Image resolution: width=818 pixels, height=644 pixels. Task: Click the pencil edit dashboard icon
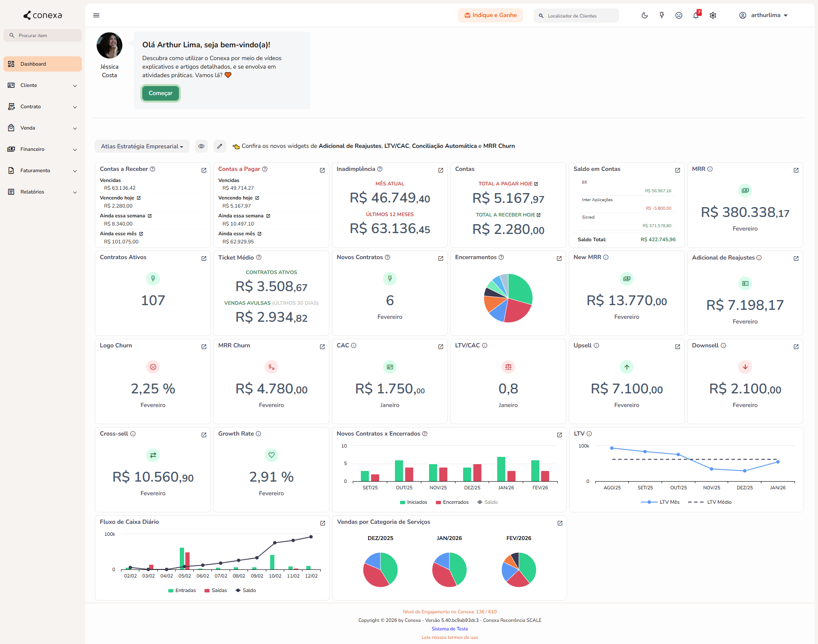point(219,146)
